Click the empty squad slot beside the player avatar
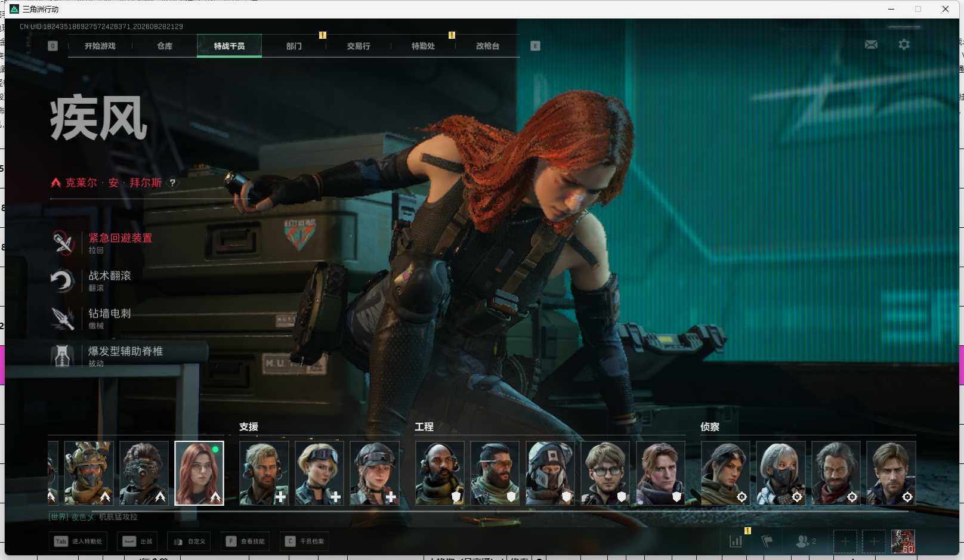 point(874,542)
